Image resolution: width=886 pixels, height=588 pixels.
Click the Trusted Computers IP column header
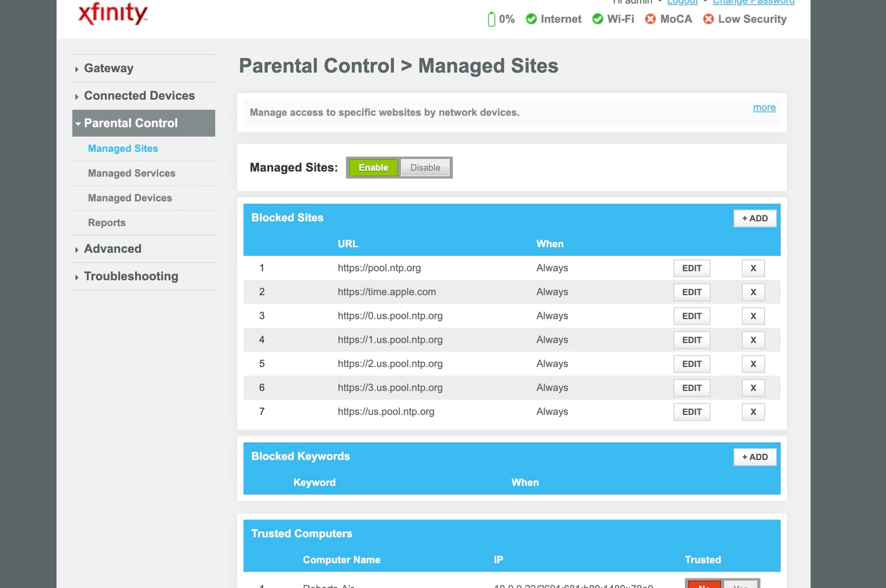pos(498,560)
